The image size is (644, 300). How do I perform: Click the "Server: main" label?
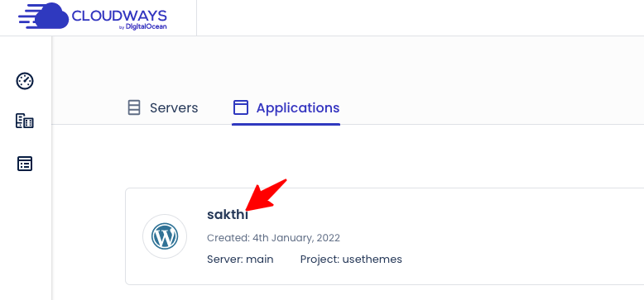240,259
